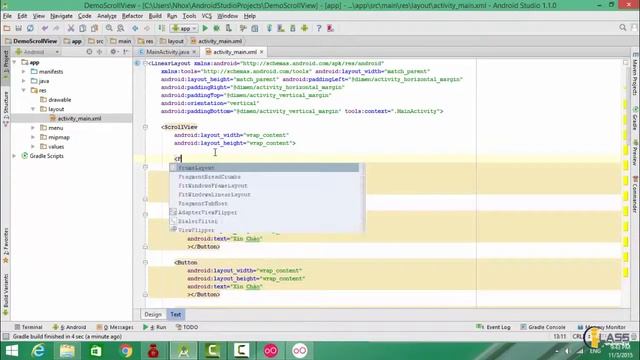Close the activity_main.xml editor tab
Viewport: 640px width, 360px height.
(262, 52)
